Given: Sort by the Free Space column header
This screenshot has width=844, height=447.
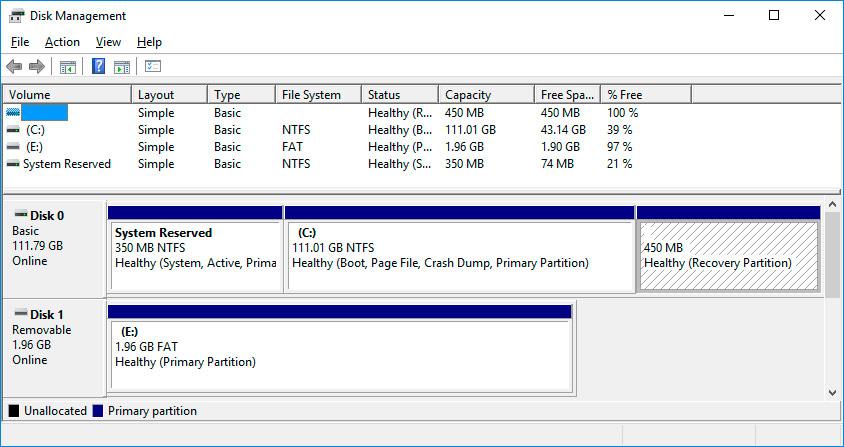Looking at the screenshot, I should [567, 95].
